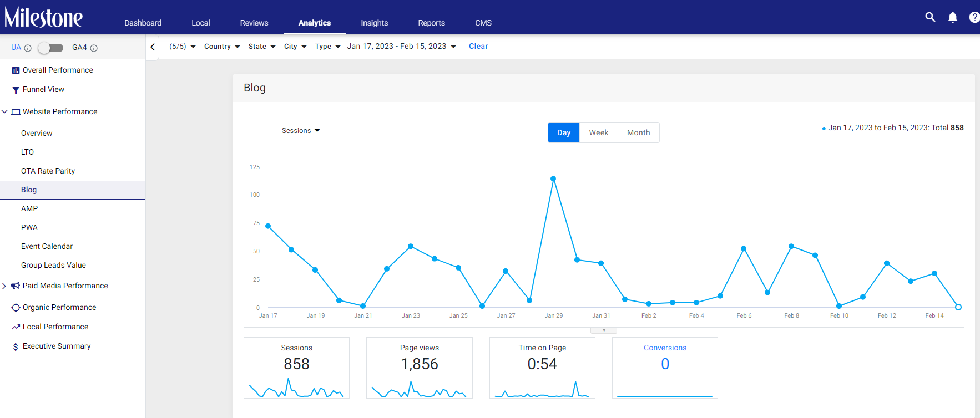Viewport: 980px width, 418px height.
Task: Open Funnel View from the sidebar
Action: [43, 89]
